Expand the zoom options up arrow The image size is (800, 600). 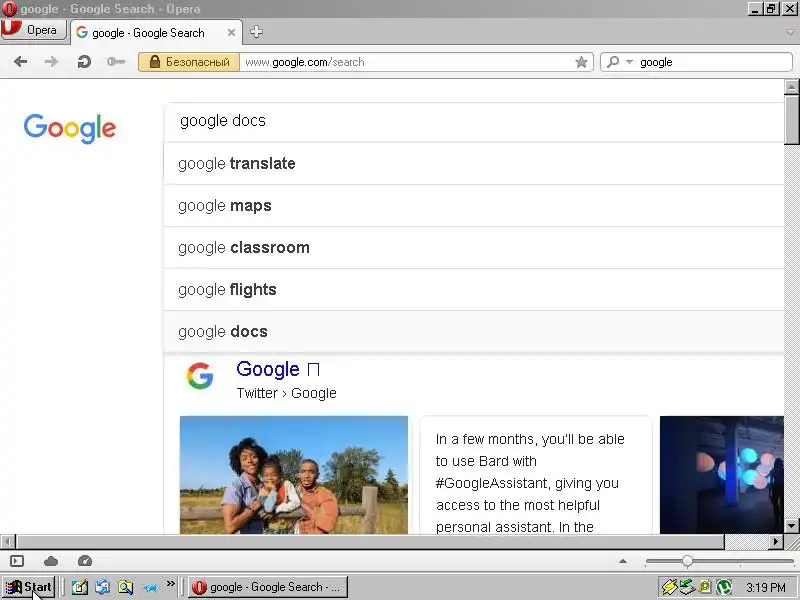622,561
